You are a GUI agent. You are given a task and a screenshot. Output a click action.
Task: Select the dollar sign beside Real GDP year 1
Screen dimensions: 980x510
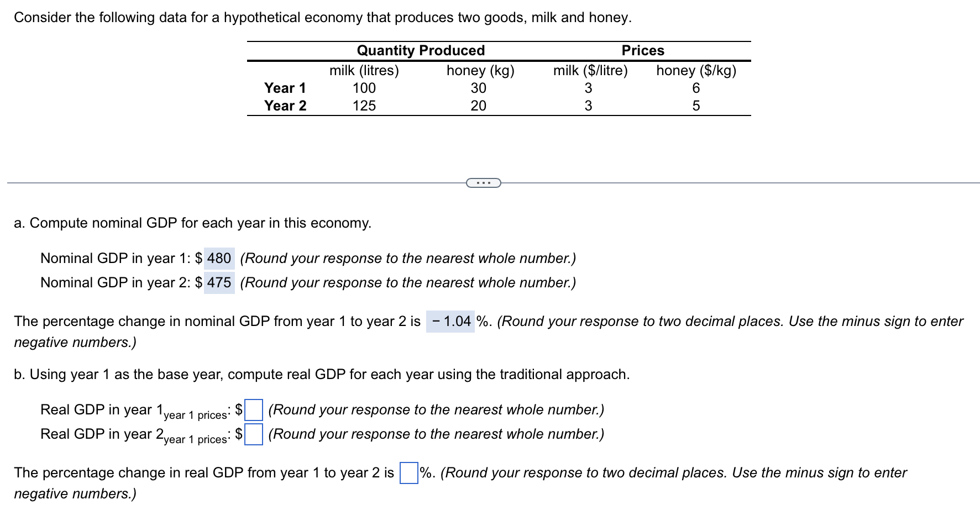point(238,409)
